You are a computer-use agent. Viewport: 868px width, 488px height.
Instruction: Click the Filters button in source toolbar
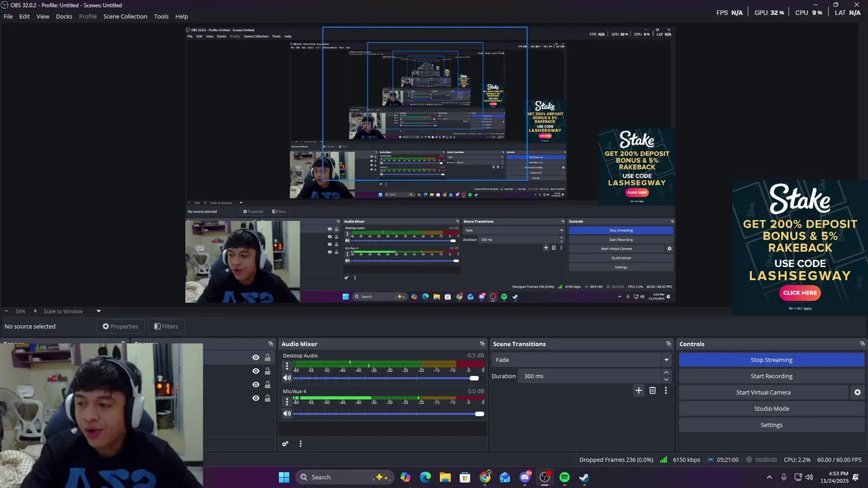coord(165,326)
